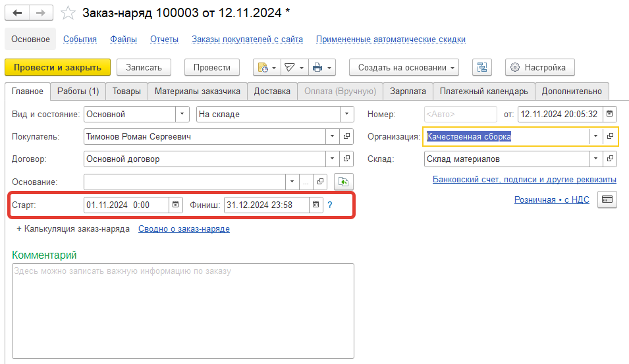Expand Вид dropdown showing Основной
This screenshot has width=629, height=364.
tap(182, 114)
